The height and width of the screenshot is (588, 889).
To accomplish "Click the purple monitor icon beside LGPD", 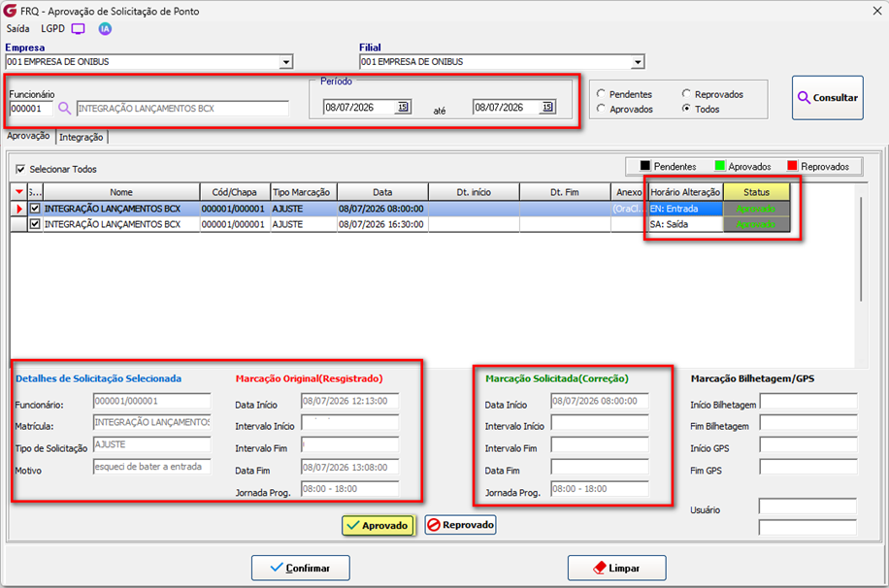I will (x=79, y=29).
